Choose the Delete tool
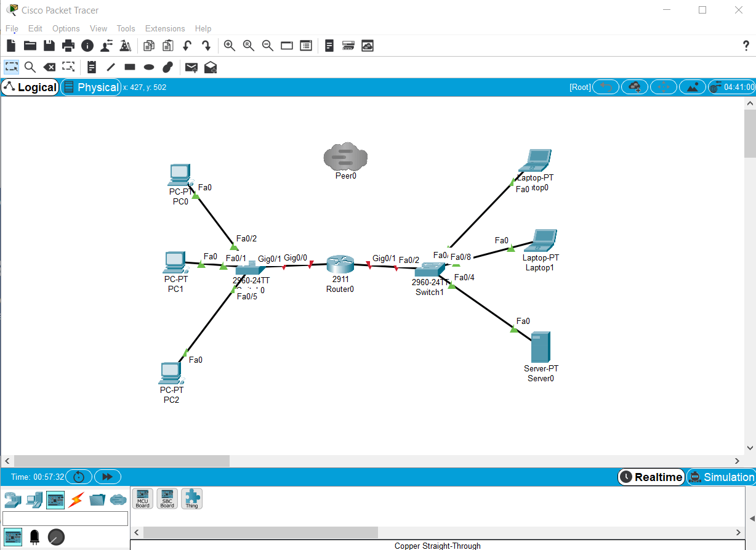 click(49, 67)
